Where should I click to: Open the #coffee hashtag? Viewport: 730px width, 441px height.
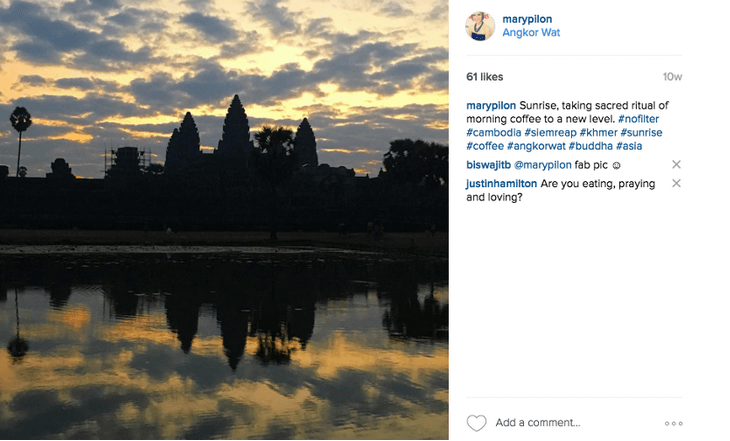click(486, 147)
